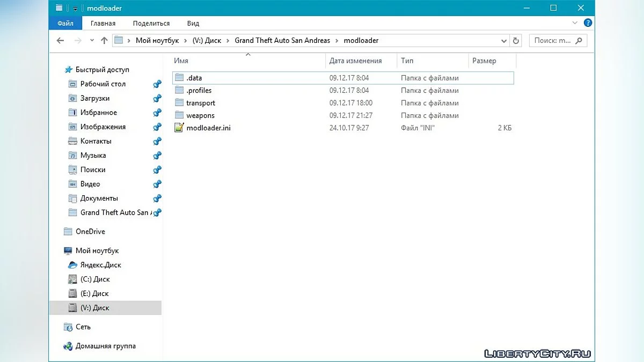Open Загрузки in quick access
The image size is (644, 362).
point(95,98)
